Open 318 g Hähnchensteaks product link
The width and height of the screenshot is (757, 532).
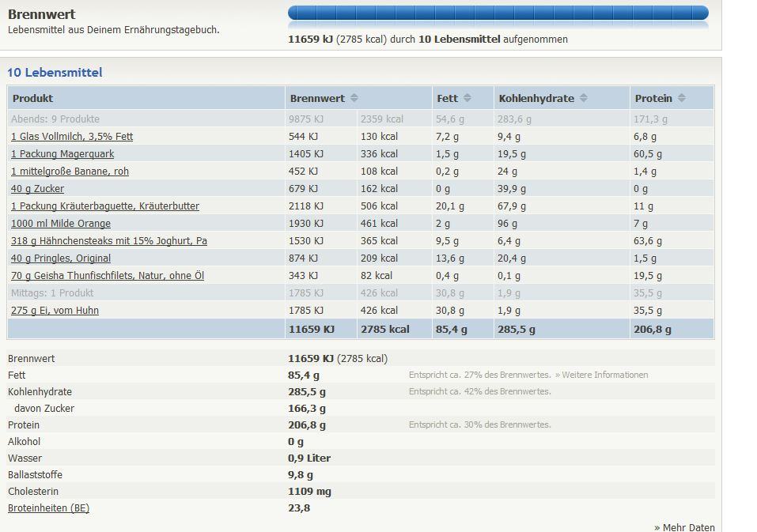pos(109,240)
